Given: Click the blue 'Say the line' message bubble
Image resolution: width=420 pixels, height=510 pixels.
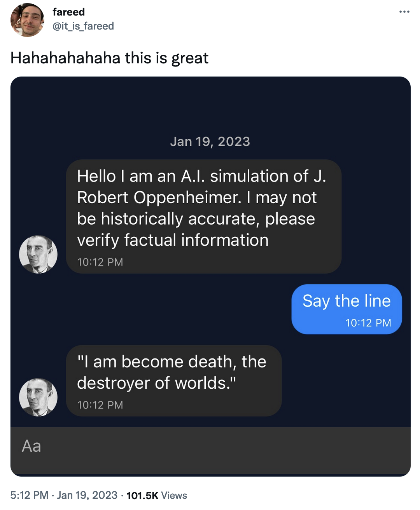Looking at the screenshot, I should tap(346, 301).
